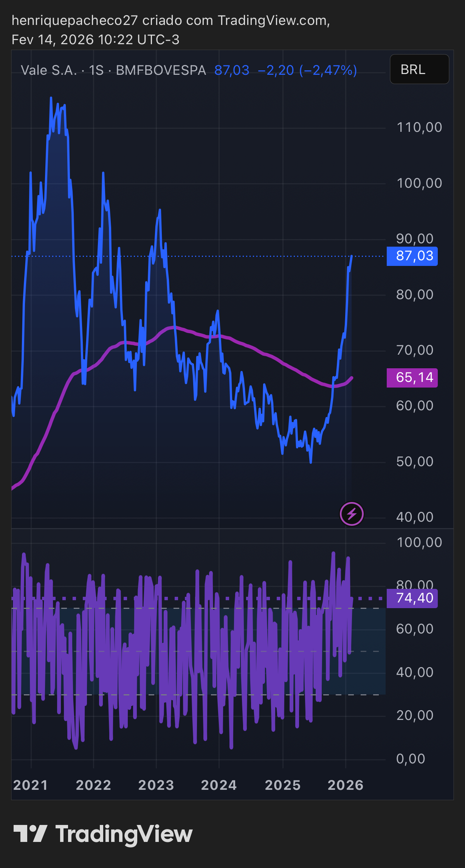Open the BRL currency selector

[419, 69]
